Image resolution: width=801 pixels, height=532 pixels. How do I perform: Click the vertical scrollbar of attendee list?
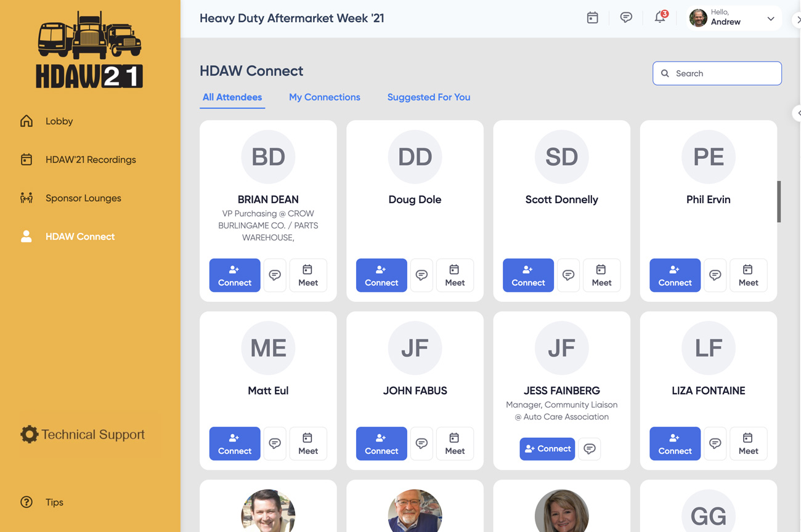(779, 201)
